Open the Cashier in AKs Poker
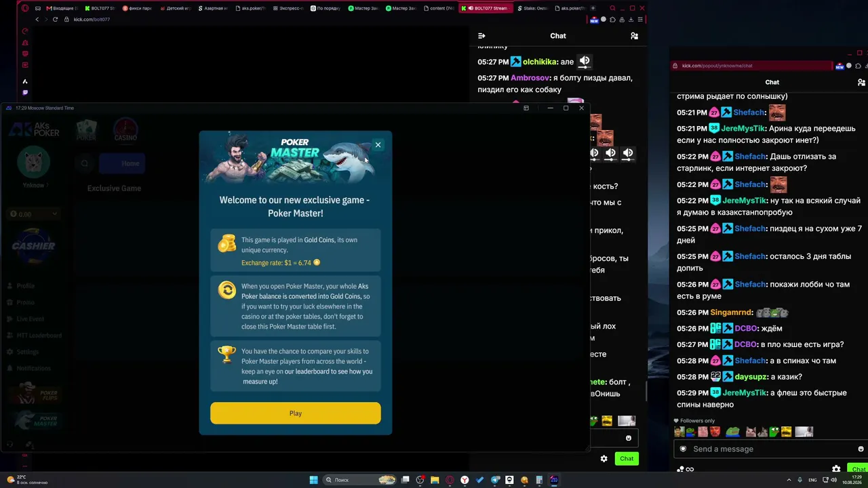The width and height of the screenshot is (868, 488). (x=33, y=245)
